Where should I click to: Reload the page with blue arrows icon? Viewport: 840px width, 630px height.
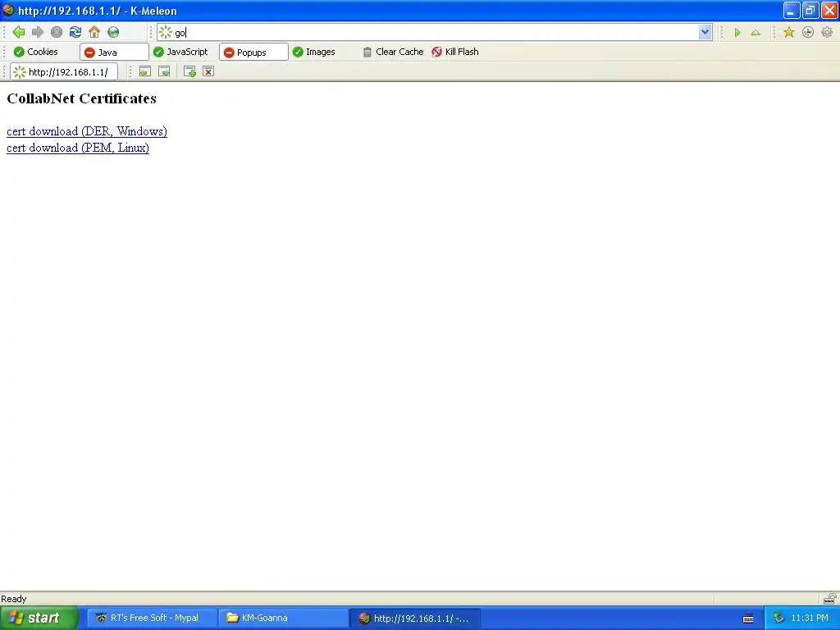pyautogui.click(x=75, y=32)
